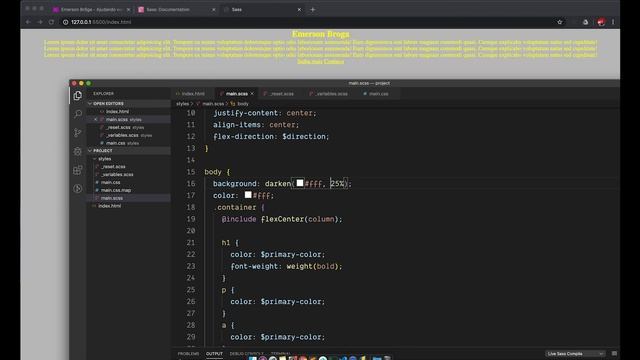
Task: Click the browser back arrow
Action: click(28, 22)
